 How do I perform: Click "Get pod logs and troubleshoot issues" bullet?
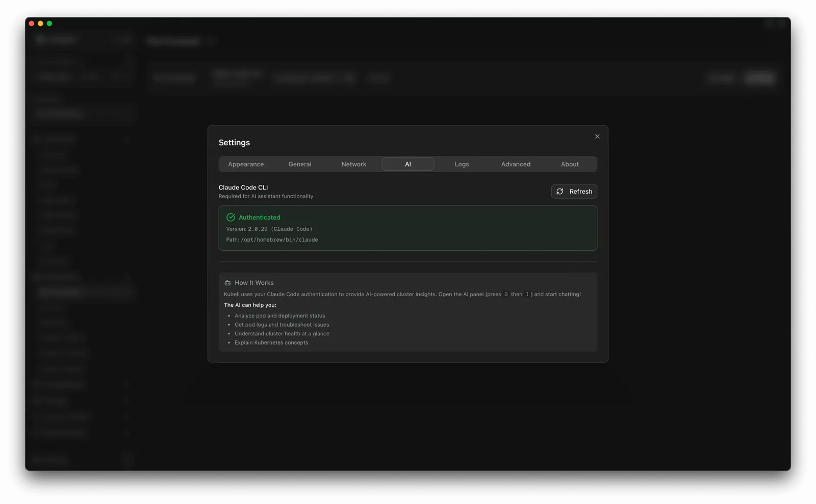point(282,325)
